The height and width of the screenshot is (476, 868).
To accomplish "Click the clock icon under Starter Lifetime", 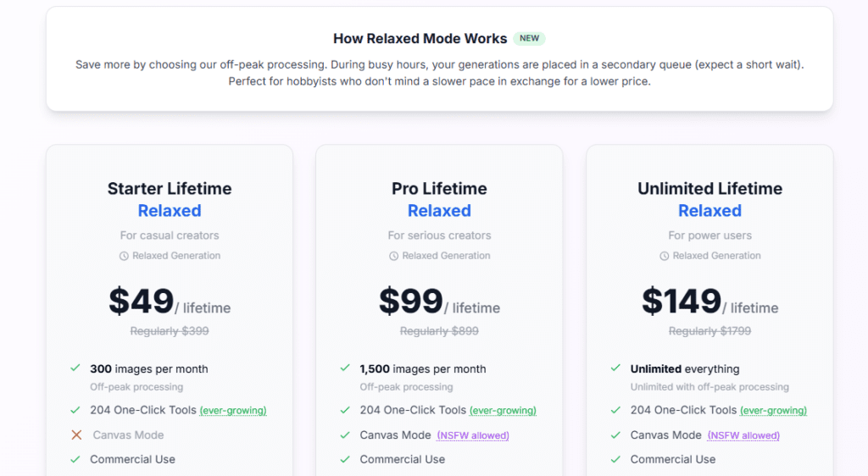I will click(124, 256).
